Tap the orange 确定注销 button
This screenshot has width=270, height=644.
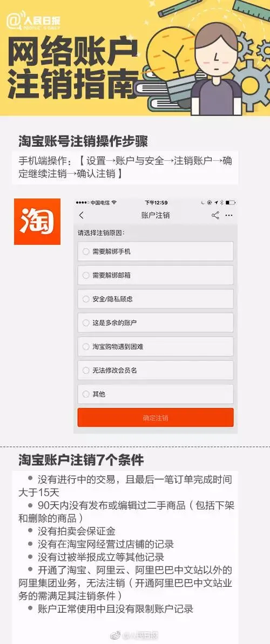pyautogui.click(x=156, y=417)
